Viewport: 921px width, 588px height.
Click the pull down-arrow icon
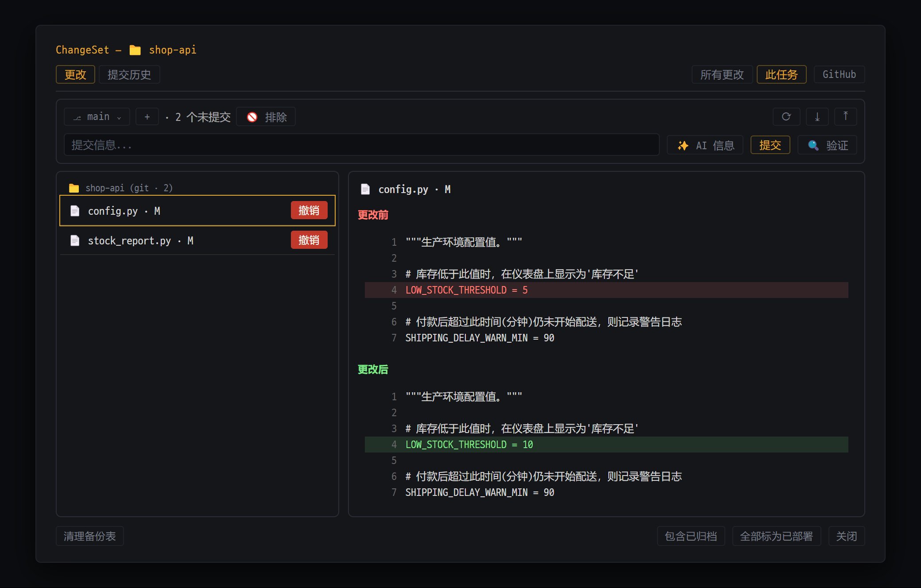coord(817,117)
